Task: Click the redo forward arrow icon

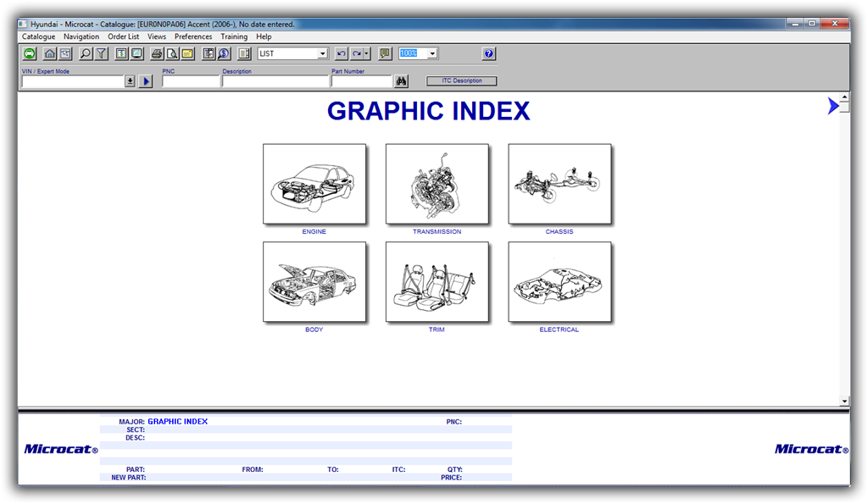Action: 357,53
